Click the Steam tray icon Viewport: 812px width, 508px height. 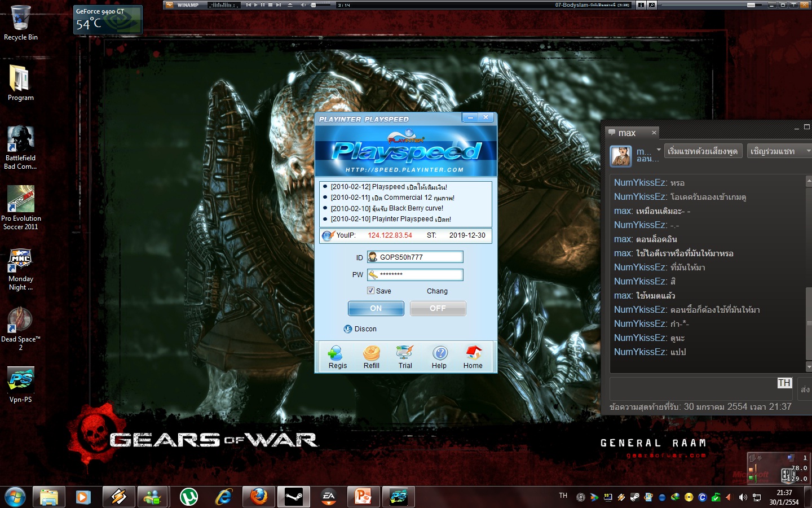pos(635,497)
